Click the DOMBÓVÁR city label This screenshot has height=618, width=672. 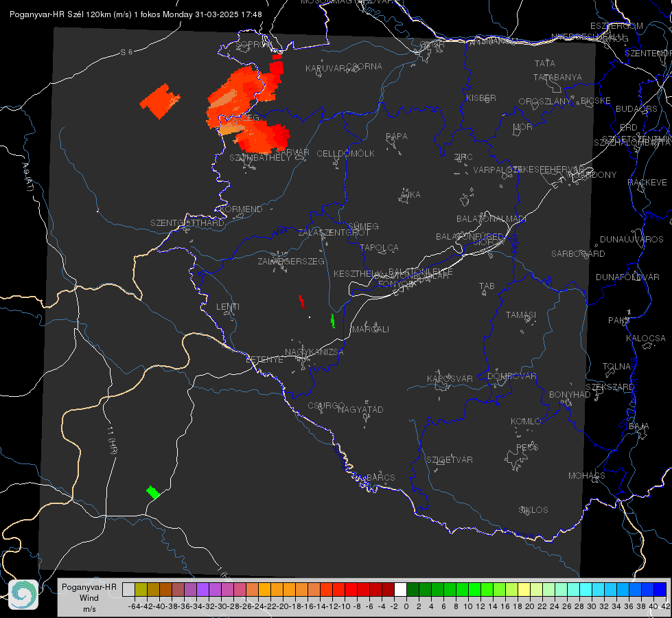click(511, 376)
